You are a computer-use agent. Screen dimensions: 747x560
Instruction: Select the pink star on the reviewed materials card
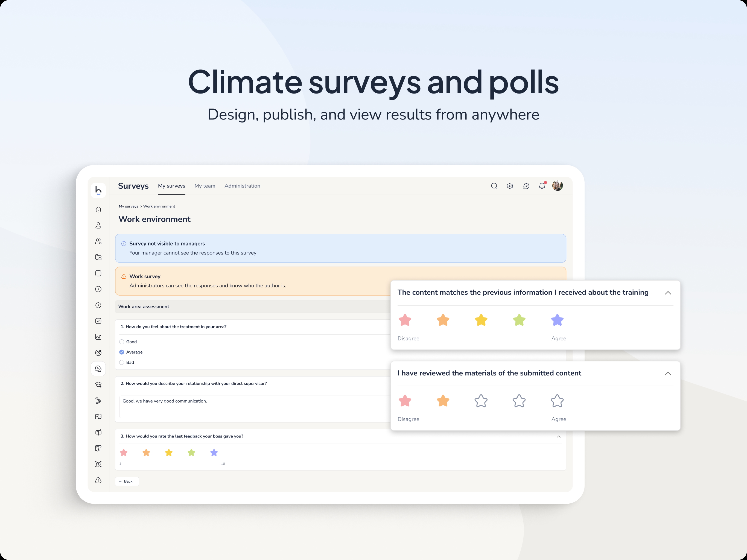pos(405,401)
